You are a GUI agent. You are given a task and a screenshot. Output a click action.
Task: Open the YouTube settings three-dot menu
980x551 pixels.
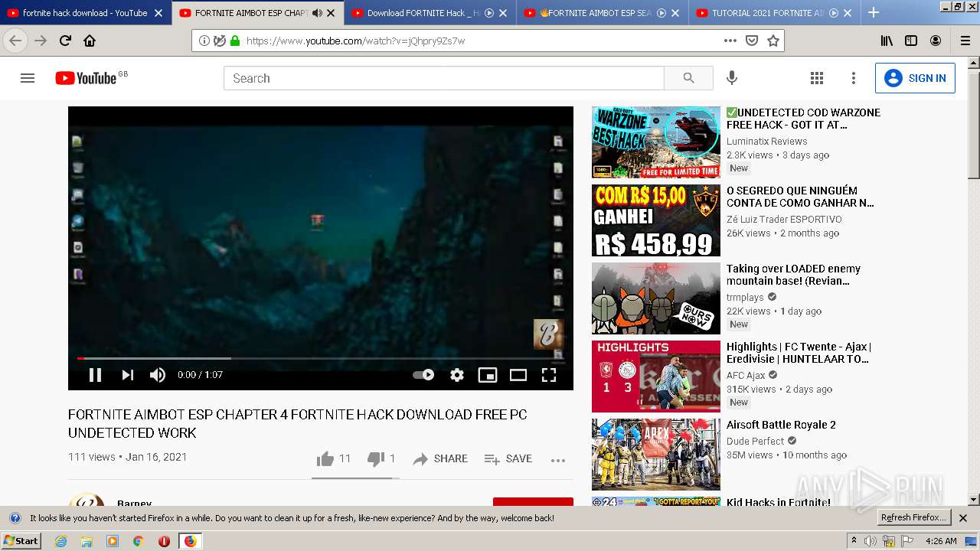(x=854, y=78)
